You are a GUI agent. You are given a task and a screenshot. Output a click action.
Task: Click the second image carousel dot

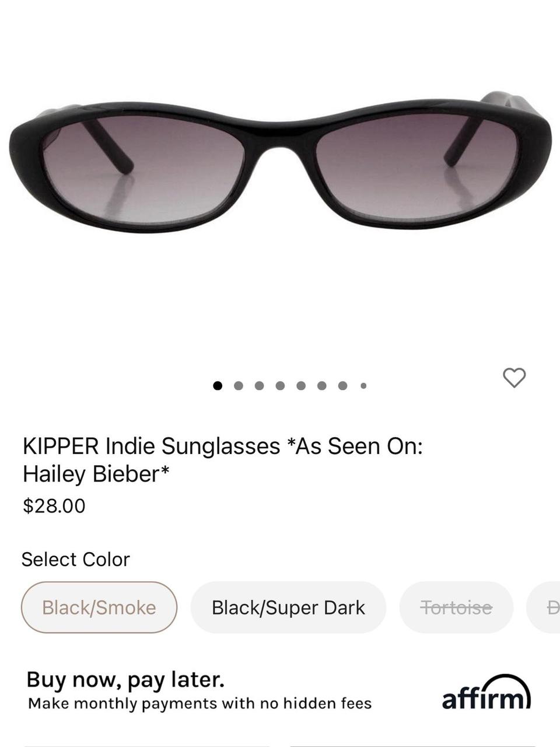pos(239,385)
